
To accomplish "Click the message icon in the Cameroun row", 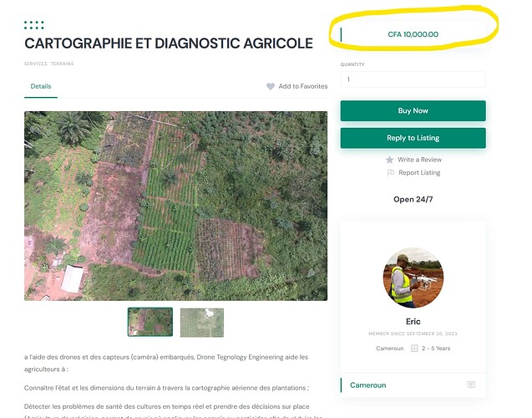I will coord(471,385).
